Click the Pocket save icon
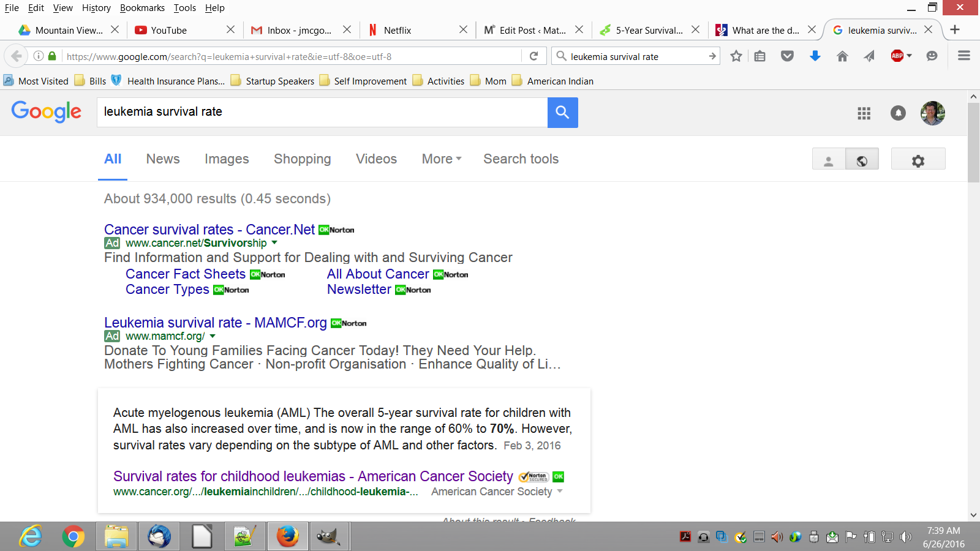 pyautogui.click(x=788, y=56)
